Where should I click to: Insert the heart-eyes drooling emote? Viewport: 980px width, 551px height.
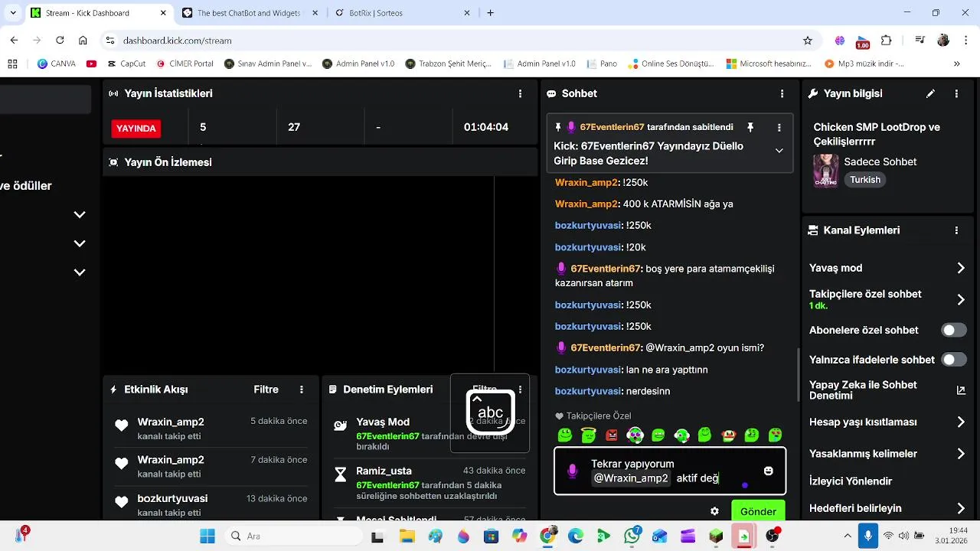[776, 435]
